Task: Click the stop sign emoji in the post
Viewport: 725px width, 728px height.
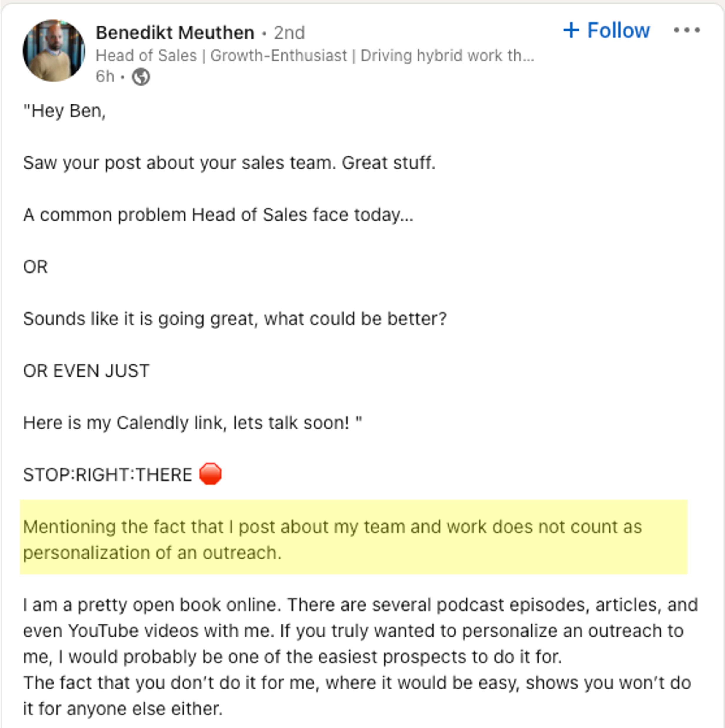Action: (210, 474)
